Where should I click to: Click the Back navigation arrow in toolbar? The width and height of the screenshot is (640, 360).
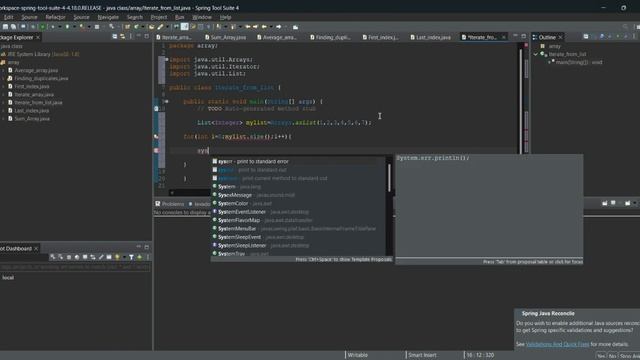pyautogui.click(x=264, y=27)
